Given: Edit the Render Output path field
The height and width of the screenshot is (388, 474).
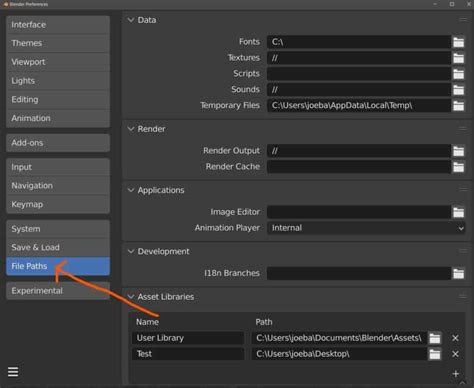Looking at the screenshot, I should (x=359, y=151).
